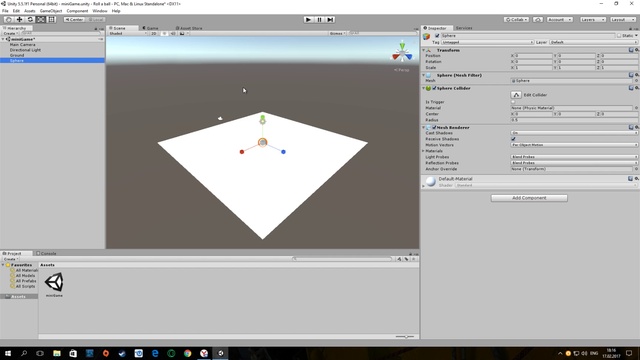Open Transform component gear menu
The width and height of the screenshot is (640, 360).
pos(636,50)
